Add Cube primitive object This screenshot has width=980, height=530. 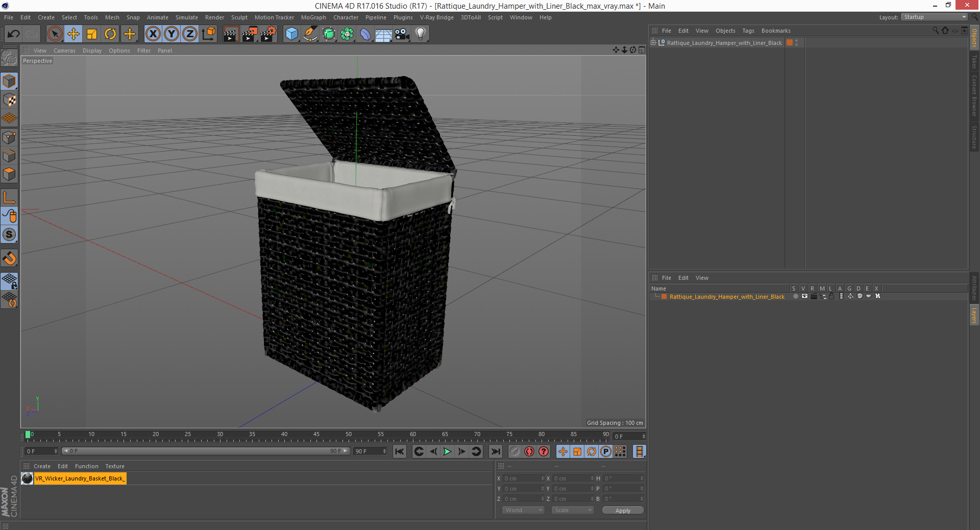click(291, 34)
